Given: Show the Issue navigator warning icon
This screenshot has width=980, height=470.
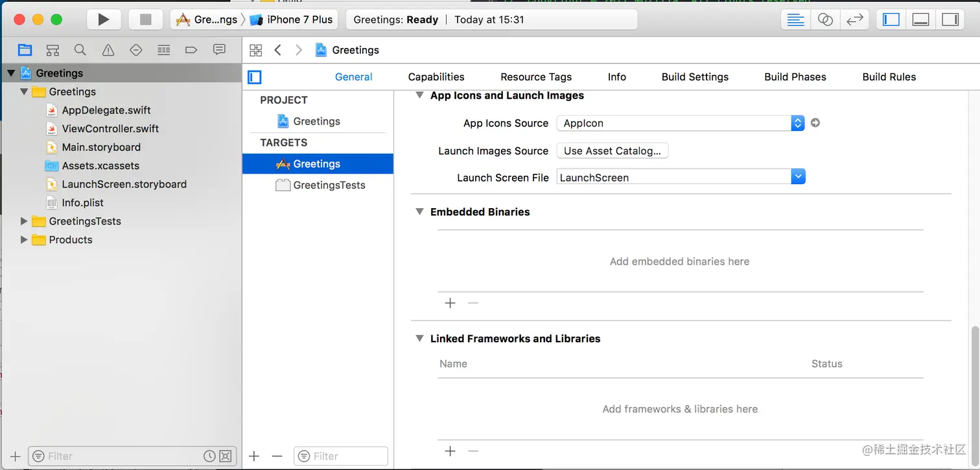Looking at the screenshot, I should pos(108,50).
